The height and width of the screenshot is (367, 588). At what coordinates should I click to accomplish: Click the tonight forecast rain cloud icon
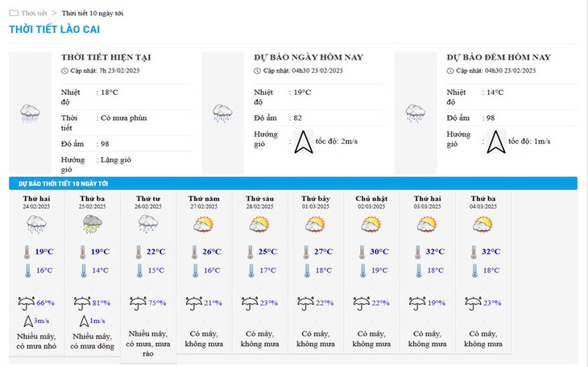click(416, 113)
